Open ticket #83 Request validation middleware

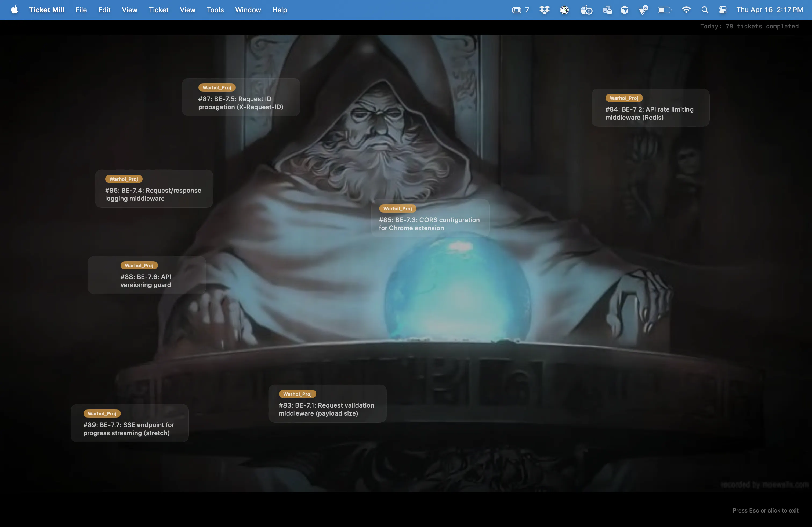point(328,404)
